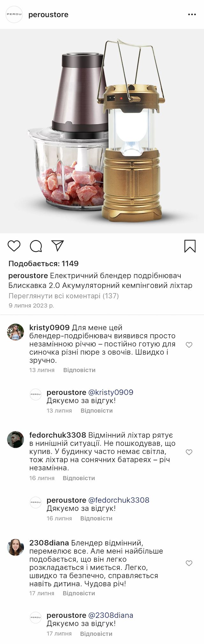Like the comment by kristy0909
The height and width of the screenshot is (644, 204).
(189, 345)
